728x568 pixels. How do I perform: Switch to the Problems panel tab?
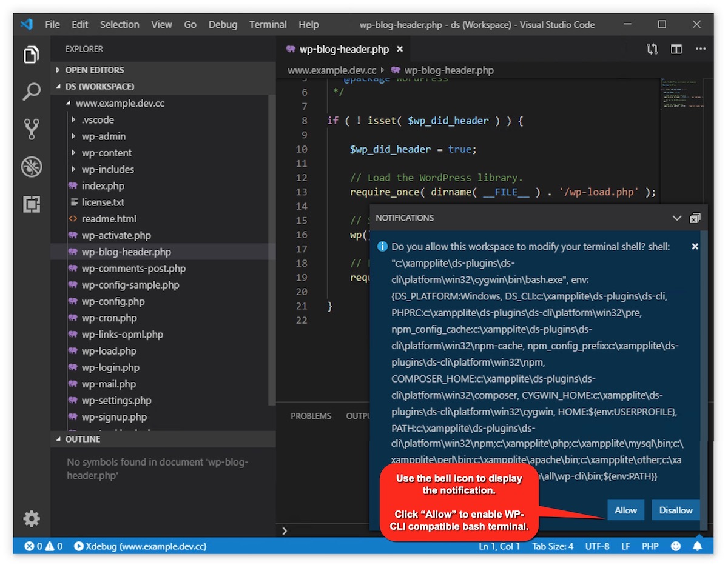(311, 416)
